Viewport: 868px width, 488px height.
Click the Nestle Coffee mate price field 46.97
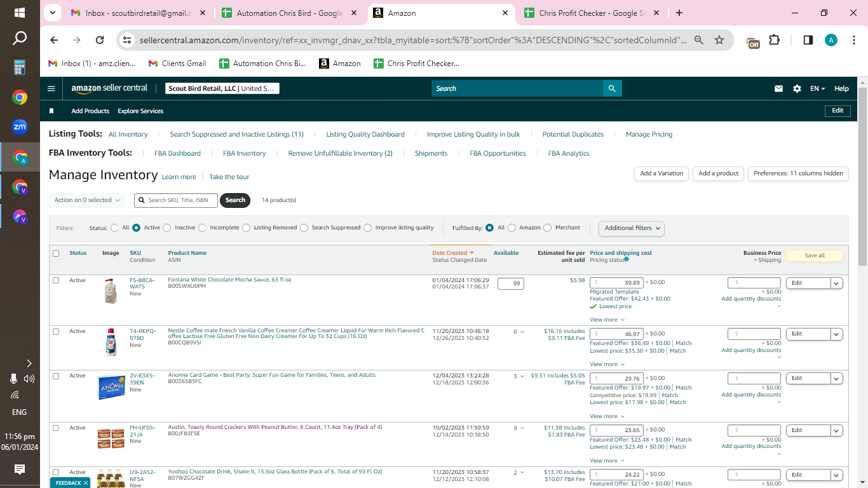616,334
